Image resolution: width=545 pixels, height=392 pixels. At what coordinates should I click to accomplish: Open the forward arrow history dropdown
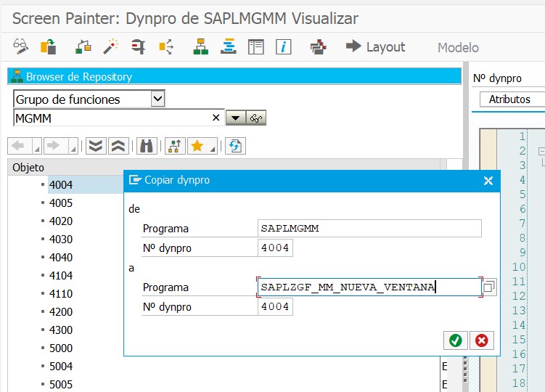coord(73,146)
